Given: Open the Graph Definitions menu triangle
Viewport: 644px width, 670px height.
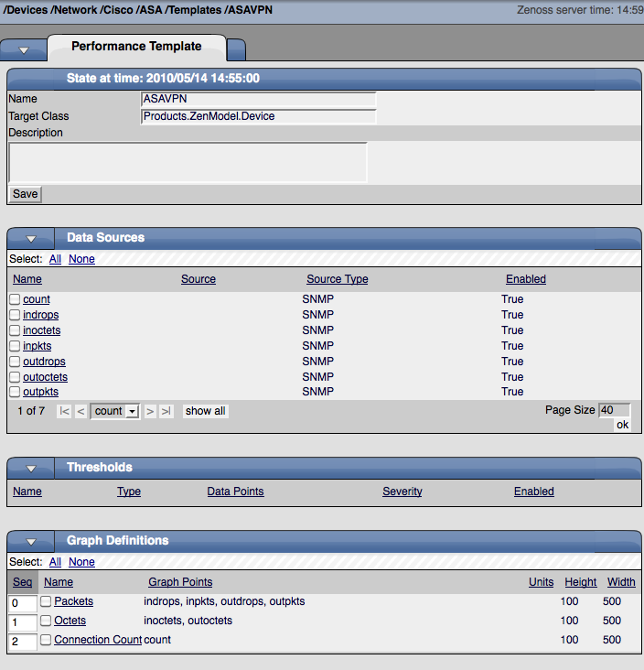Looking at the screenshot, I should 31,542.
